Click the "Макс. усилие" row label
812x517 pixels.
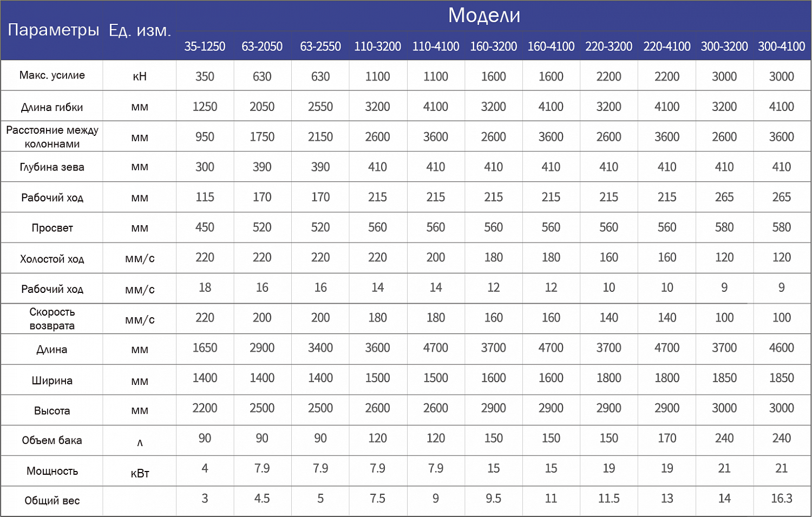coord(52,75)
